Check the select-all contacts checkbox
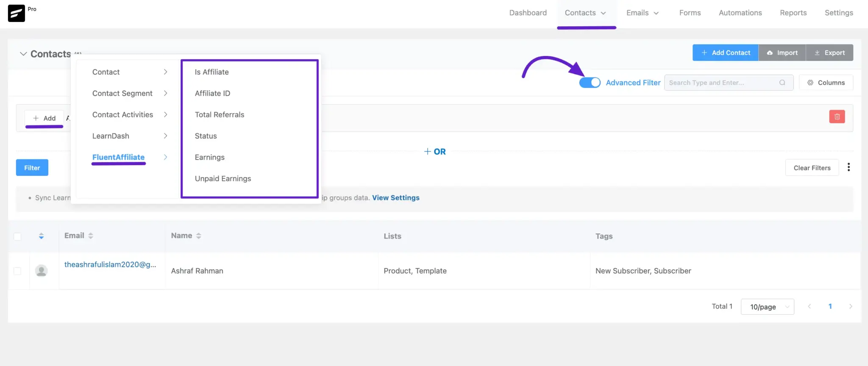Viewport: 868px width, 366px height. [17, 236]
